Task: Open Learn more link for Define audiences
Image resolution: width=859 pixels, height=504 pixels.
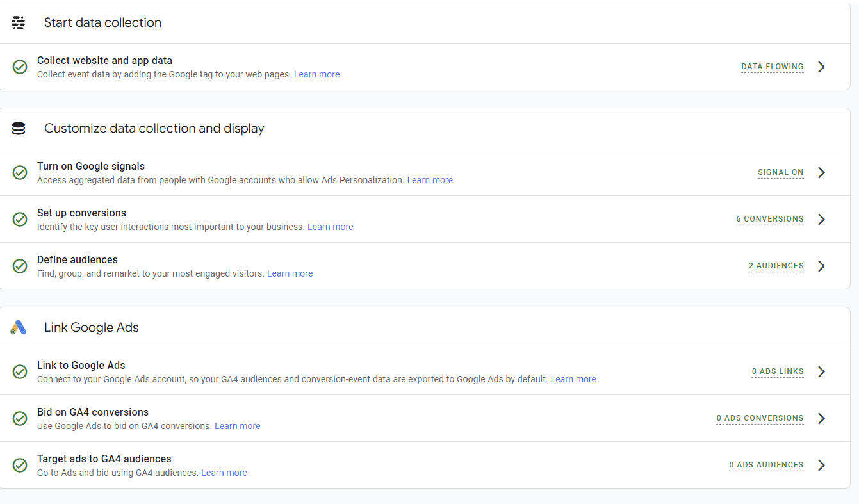Action: 290,273
